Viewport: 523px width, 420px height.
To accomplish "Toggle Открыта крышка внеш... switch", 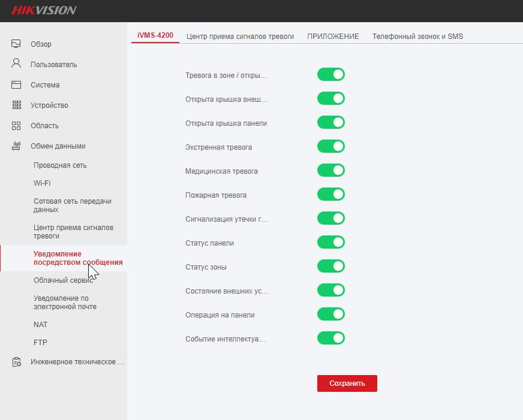I will click(330, 99).
